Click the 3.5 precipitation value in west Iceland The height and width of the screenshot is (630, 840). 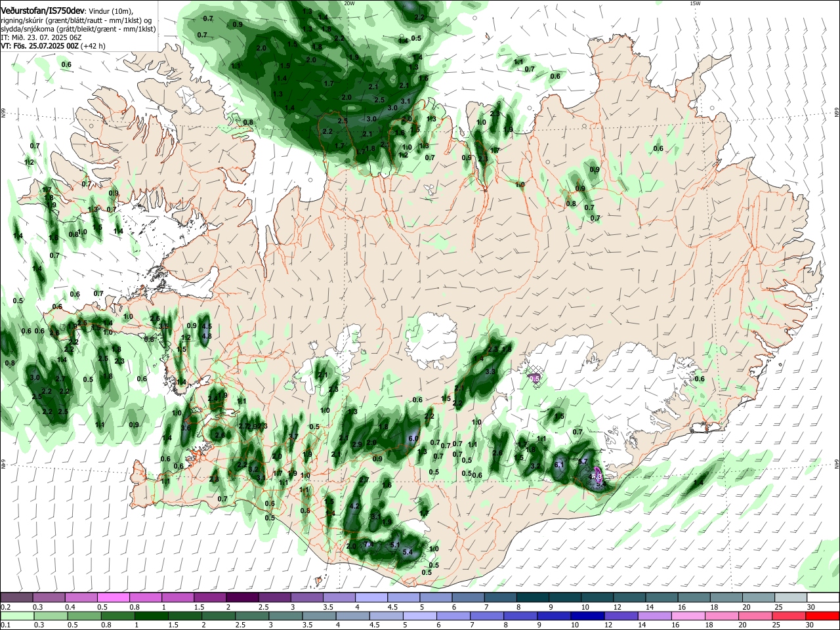[x=163, y=326]
